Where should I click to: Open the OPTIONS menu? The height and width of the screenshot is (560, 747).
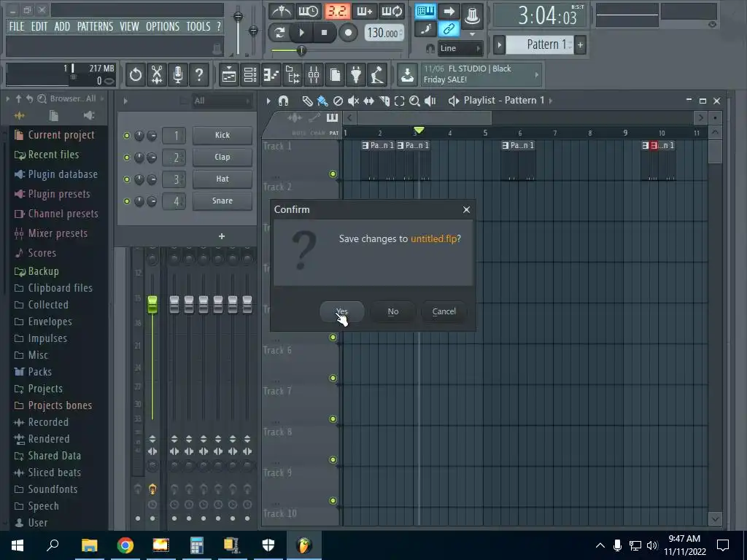point(163,27)
